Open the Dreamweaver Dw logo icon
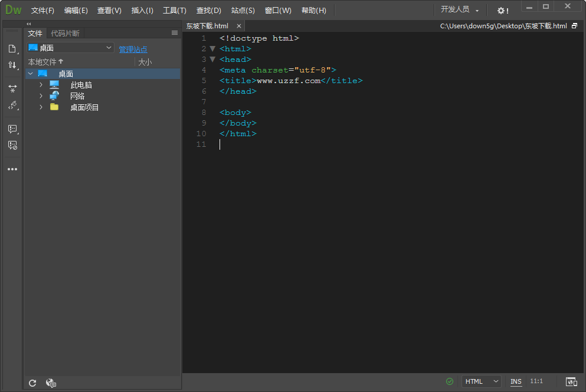586x392 pixels. 14,9
